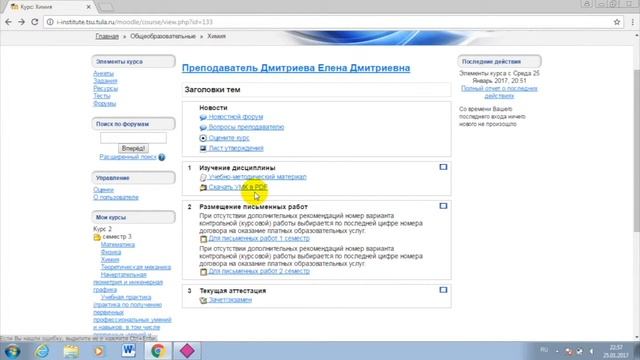
Task: Reload the page with the refresh icon
Action: coord(35,22)
